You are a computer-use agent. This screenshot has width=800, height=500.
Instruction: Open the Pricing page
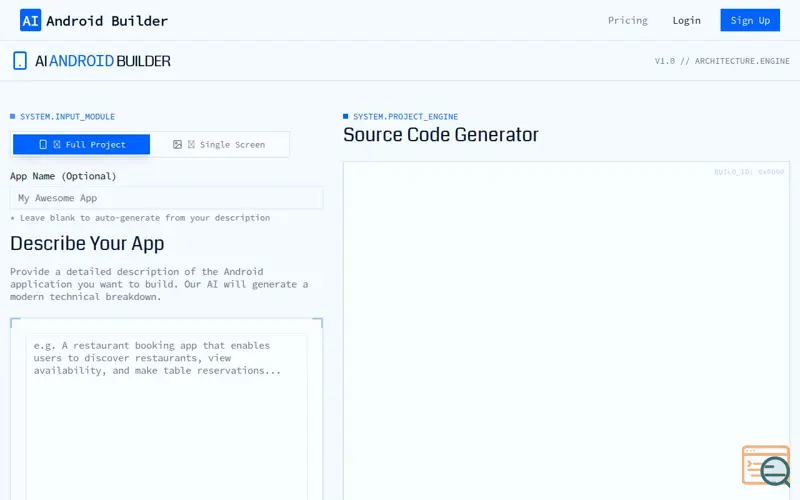[628, 20]
